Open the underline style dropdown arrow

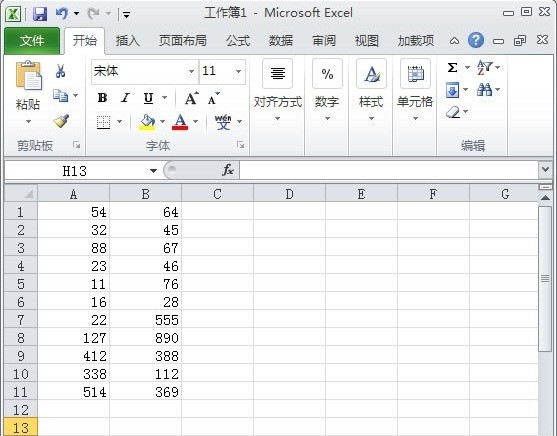pyautogui.click(x=164, y=97)
